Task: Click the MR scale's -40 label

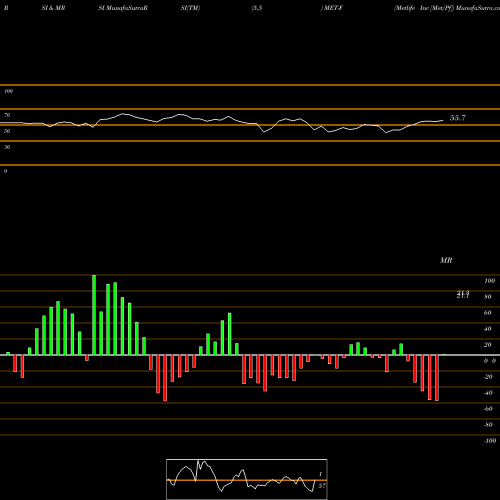Action: pos(488,393)
